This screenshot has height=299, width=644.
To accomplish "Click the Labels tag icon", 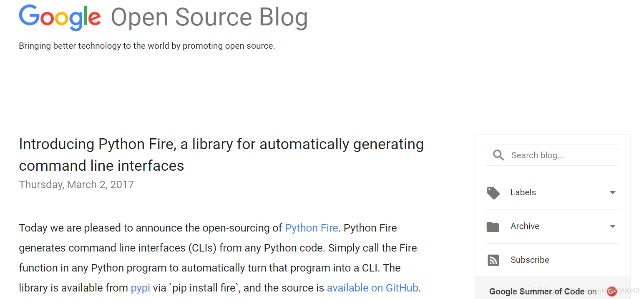I will point(493,193).
